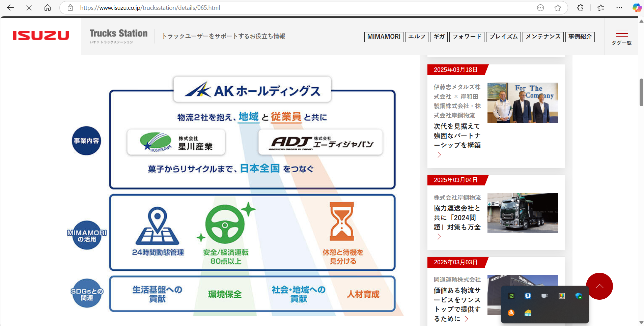Viewport: 644px width, 326px height.
Task: Click the 事業内容 circle badge
Action: [86, 141]
